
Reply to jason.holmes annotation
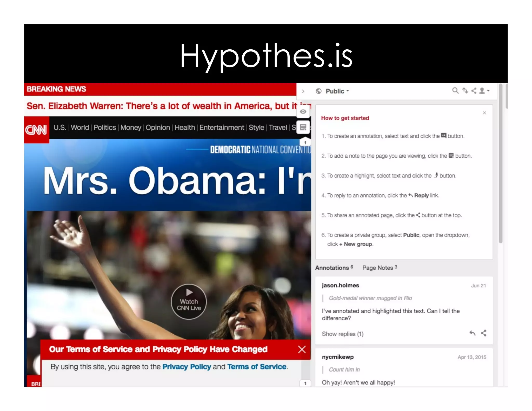click(x=472, y=333)
